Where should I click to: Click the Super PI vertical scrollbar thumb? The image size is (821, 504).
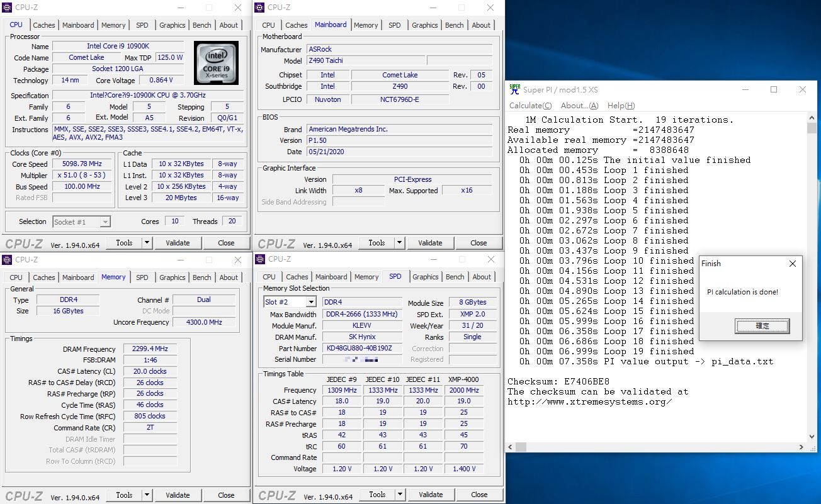pos(811,128)
